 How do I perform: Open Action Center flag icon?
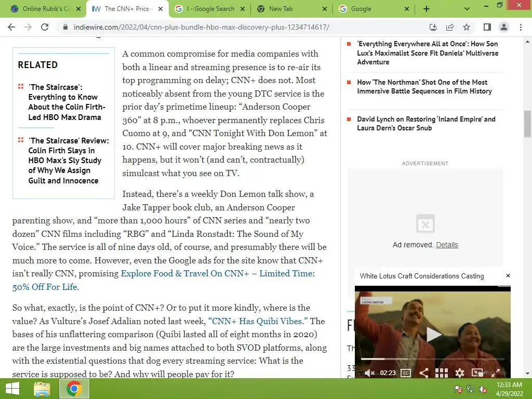click(x=458, y=389)
